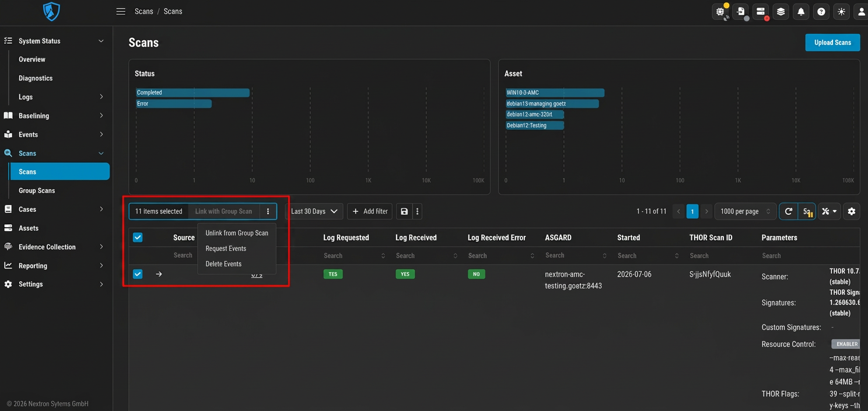Open table column settings gear
Viewport: 868px width, 411px height.
pyautogui.click(x=852, y=211)
